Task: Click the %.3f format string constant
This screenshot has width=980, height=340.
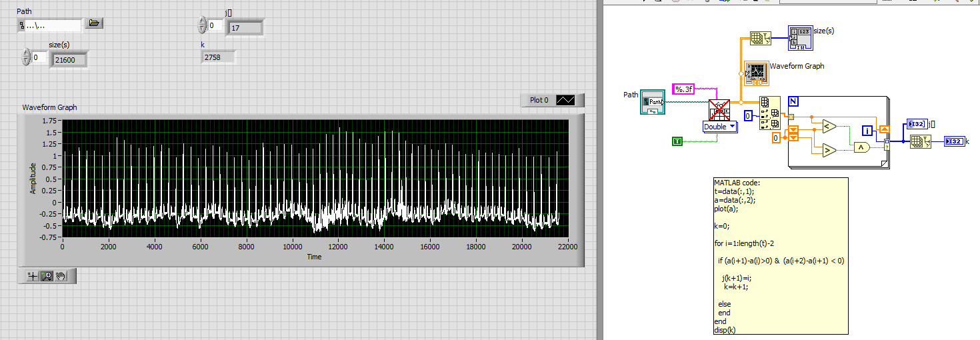Action: click(x=683, y=89)
